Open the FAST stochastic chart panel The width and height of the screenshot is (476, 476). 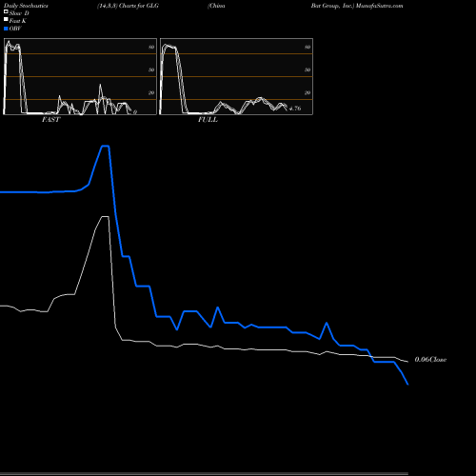pos(80,76)
